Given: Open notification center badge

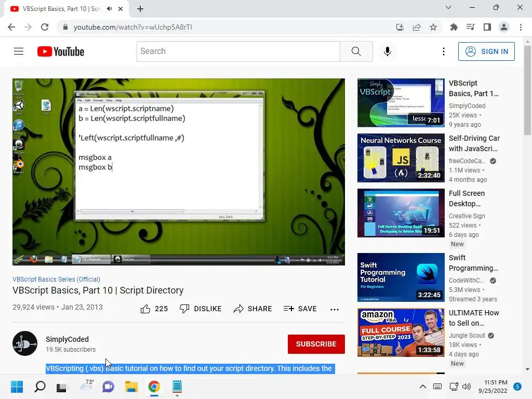Looking at the screenshot, I should coord(517,387).
